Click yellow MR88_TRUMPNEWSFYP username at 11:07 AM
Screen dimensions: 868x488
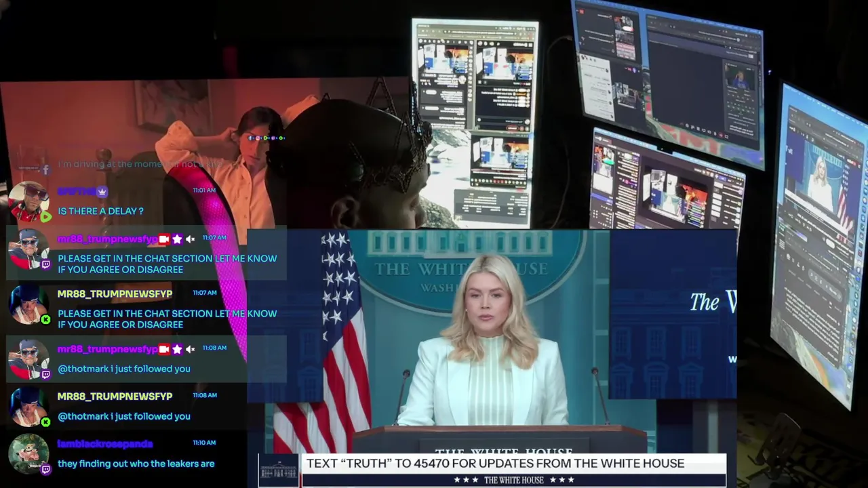click(x=115, y=293)
